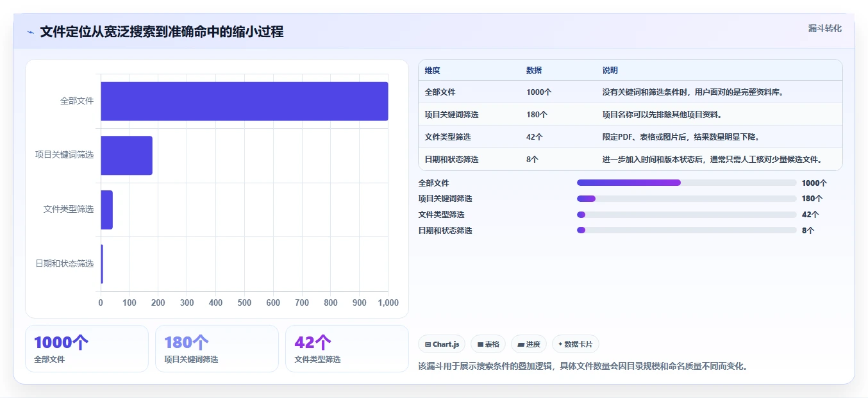Click the 文件类型筛选 bar in the chart
Image resolution: width=868 pixels, height=398 pixels.
pos(106,210)
